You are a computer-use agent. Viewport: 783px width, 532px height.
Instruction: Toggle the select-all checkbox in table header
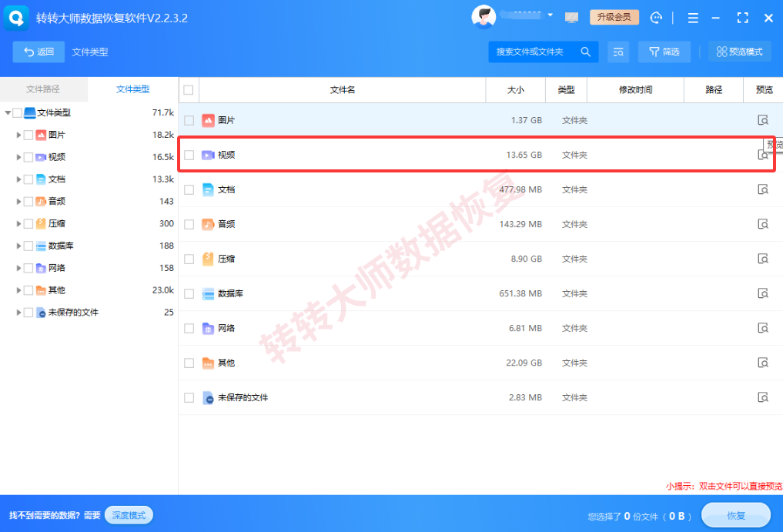pyautogui.click(x=189, y=90)
